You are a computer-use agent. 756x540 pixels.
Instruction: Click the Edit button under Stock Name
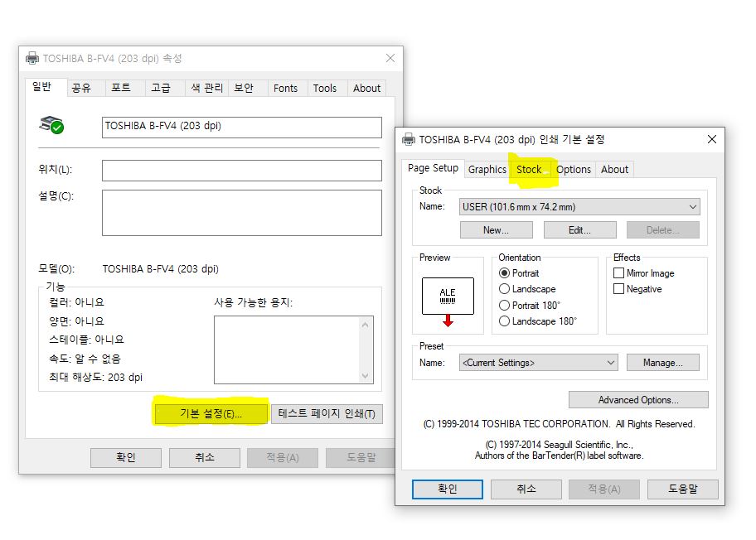point(579,229)
